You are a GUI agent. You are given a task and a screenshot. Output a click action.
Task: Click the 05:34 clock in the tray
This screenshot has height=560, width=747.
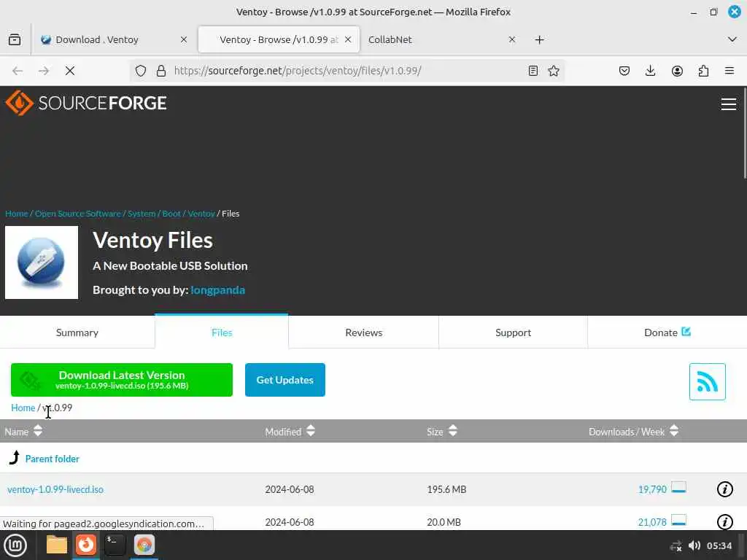coord(719,545)
